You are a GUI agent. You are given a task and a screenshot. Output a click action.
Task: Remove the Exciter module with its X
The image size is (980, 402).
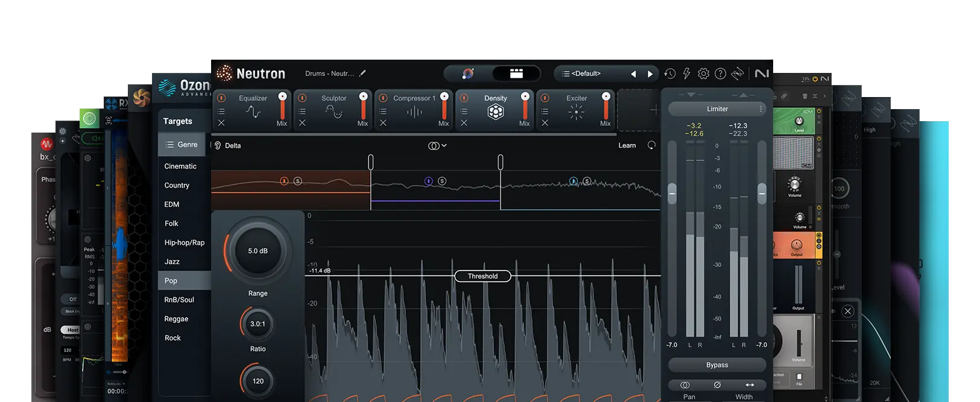(545, 123)
